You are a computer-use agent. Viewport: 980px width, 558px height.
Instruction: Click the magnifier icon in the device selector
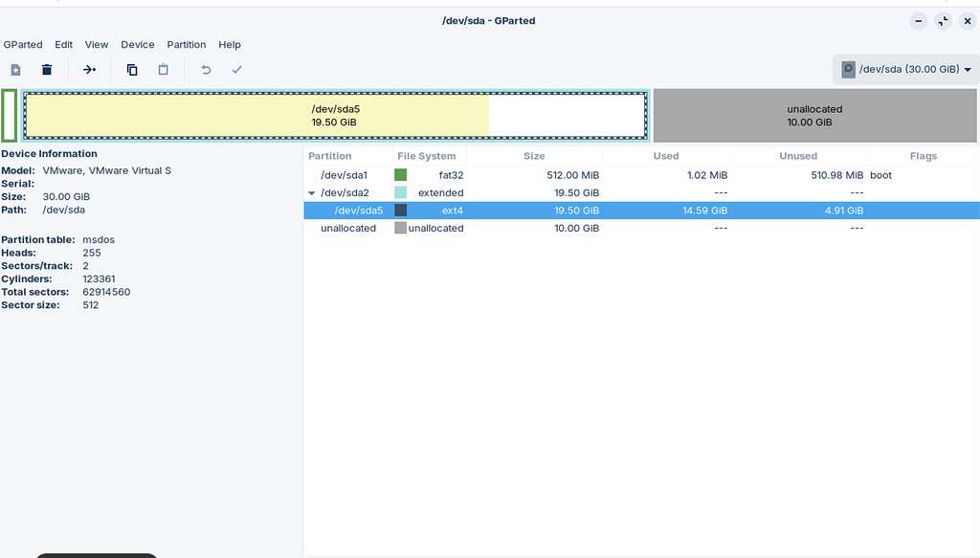(847, 69)
